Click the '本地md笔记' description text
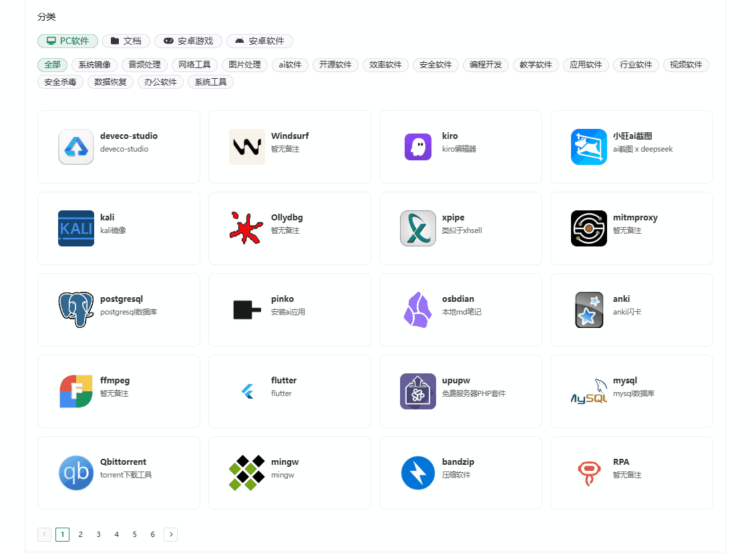 (x=461, y=312)
